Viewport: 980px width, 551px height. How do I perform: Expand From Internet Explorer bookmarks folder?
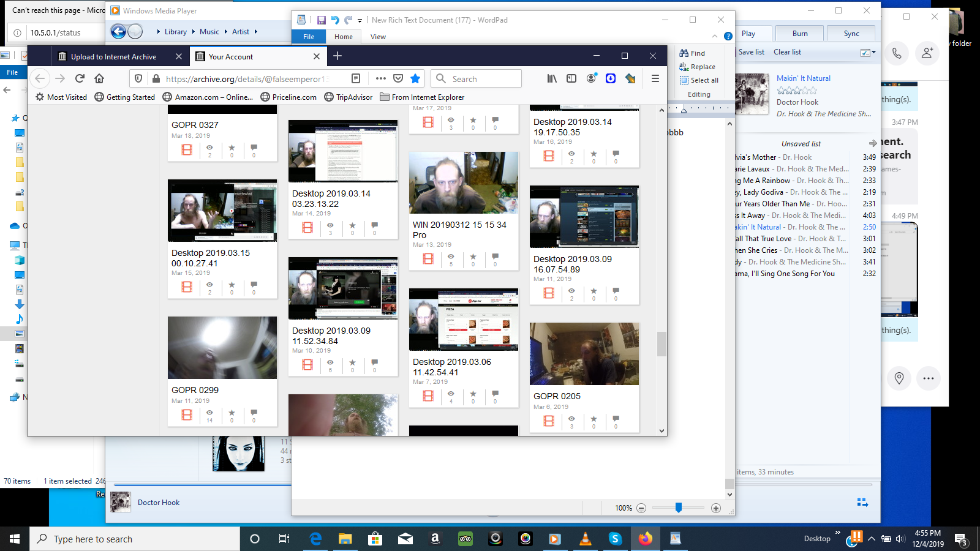422,97
